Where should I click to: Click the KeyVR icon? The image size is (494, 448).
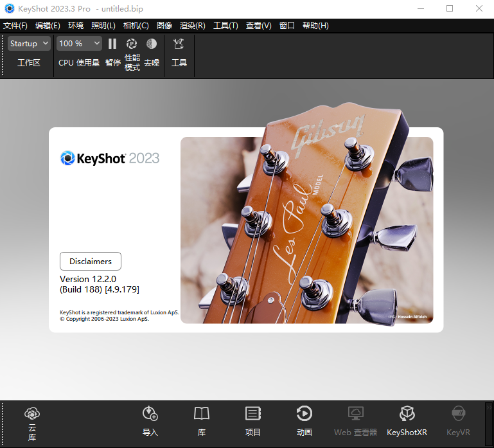(x=458, y=414)
